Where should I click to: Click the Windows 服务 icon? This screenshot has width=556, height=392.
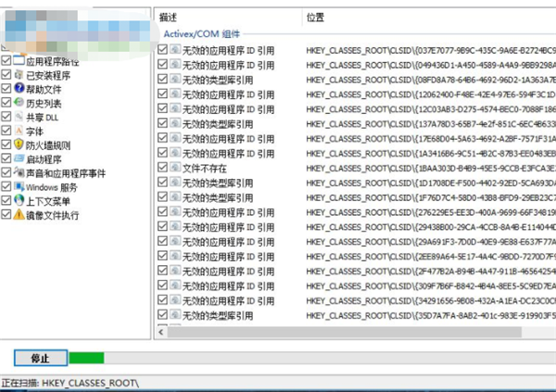tap(19, 186)
